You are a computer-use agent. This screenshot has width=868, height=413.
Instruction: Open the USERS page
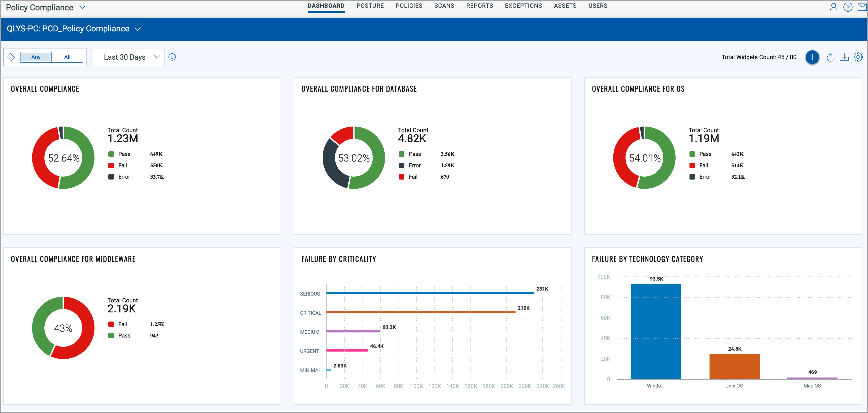pos(598,6)
